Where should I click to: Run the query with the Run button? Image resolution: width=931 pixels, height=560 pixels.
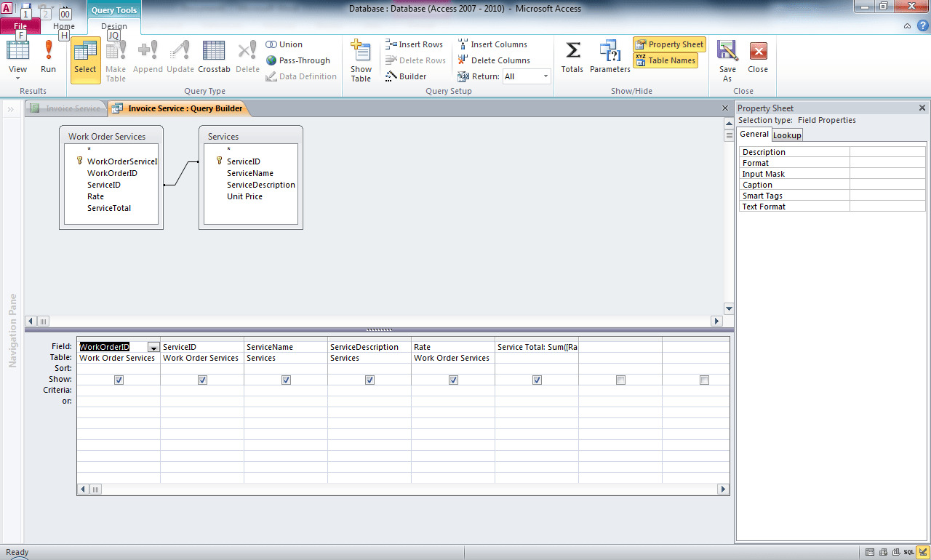click(48, 57)
